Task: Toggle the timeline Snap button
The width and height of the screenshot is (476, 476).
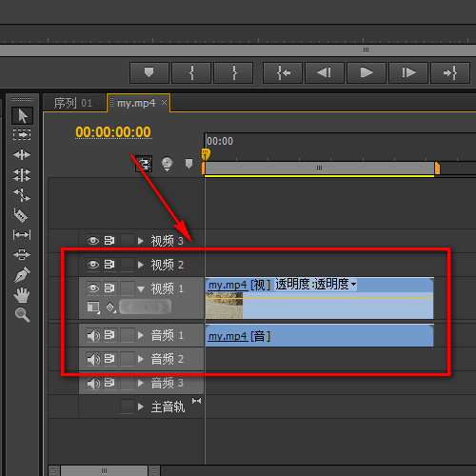Action: click(x=144, y=164)
